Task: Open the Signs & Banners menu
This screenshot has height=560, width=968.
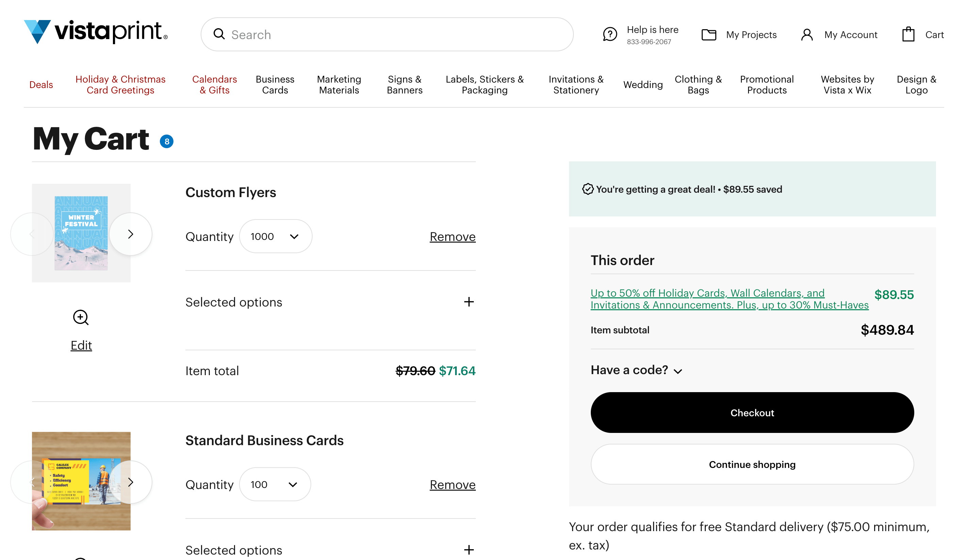Action: click(404, 84)
